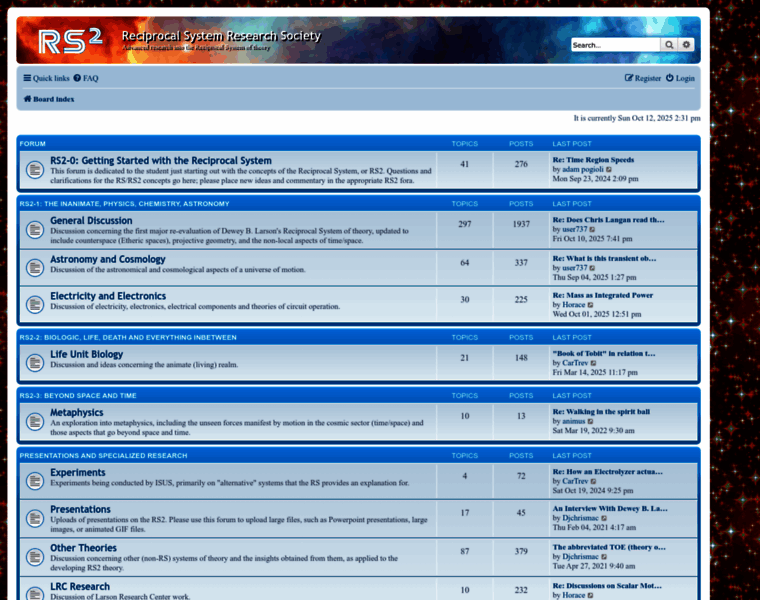760x600 pixels.
Task: Click the RS2 site logo
Action: [x=70, y=41]
